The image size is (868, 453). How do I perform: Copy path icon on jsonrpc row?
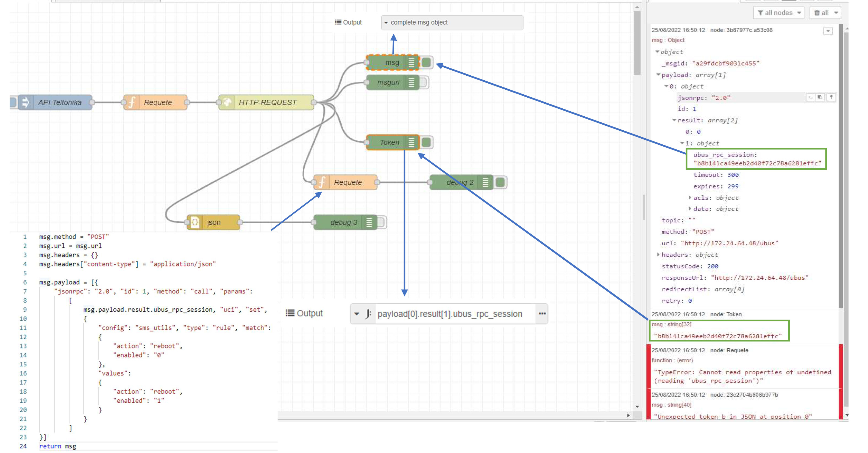coord(810,97)
